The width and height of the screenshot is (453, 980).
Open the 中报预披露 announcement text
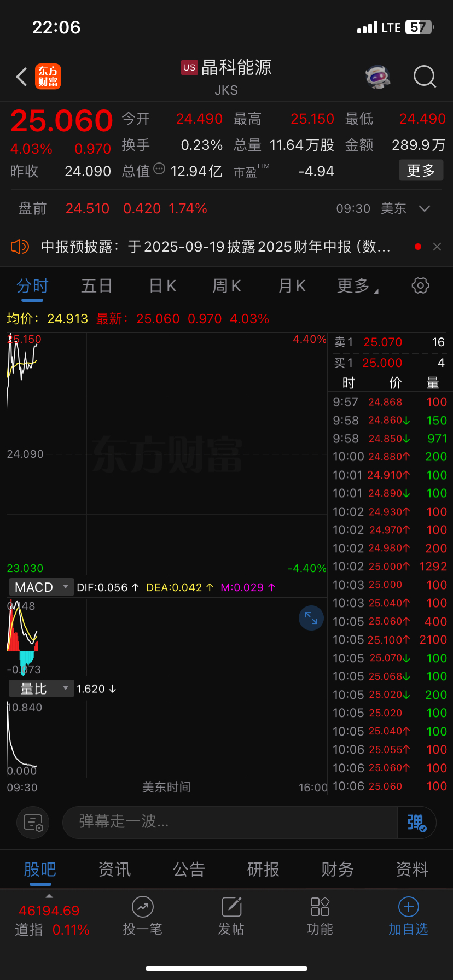[216, 247]
